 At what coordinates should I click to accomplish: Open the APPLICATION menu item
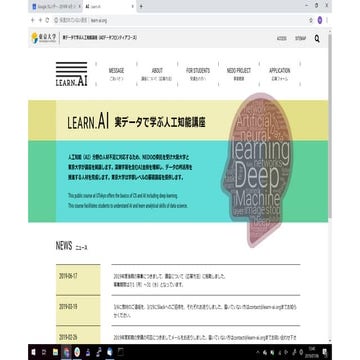(280, 74)
